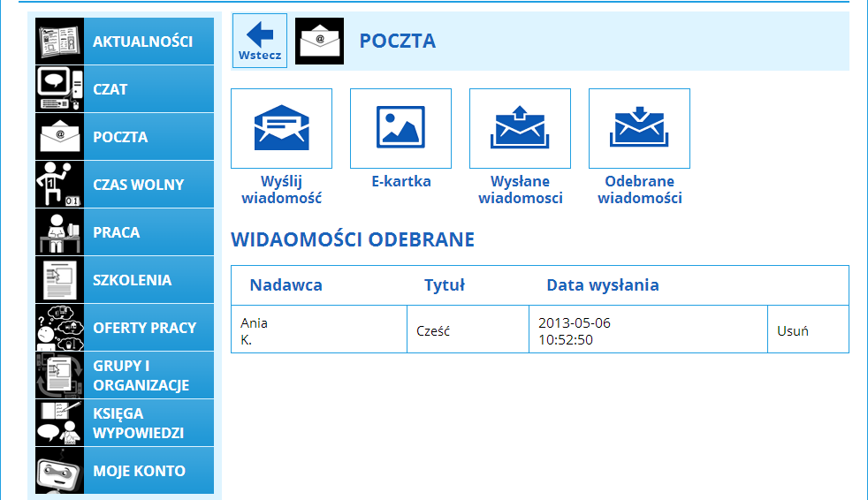Open the Moje konto robot icon
868x500 pixels.
point(60,470)
